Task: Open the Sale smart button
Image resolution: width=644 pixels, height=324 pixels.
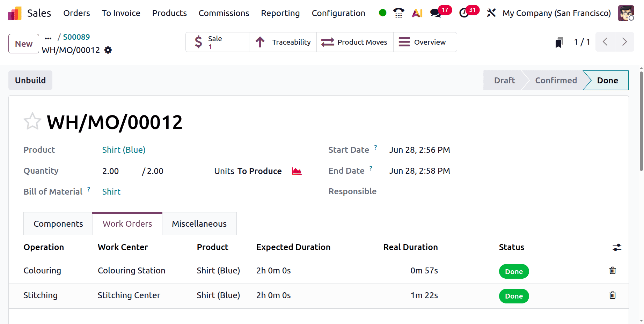Action: tap(217, 42)
